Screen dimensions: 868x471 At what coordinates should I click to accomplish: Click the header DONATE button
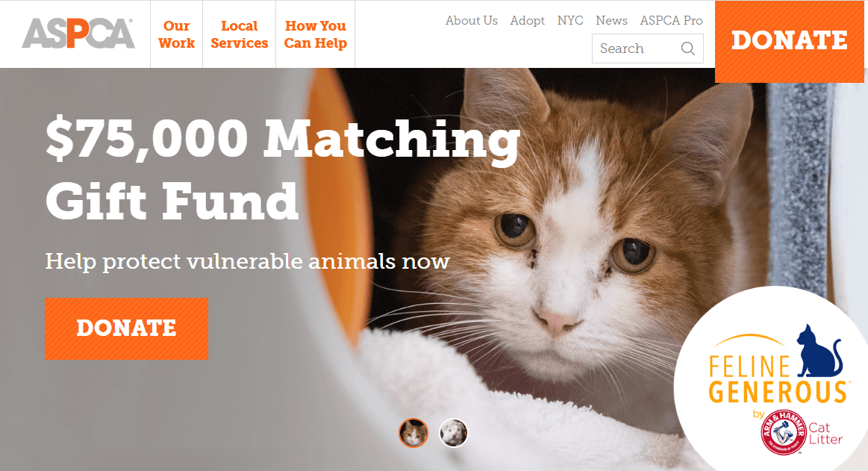click(790, 42)
